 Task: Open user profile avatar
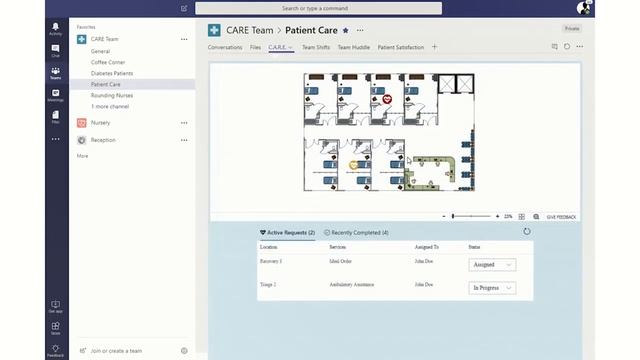point(583,8)
